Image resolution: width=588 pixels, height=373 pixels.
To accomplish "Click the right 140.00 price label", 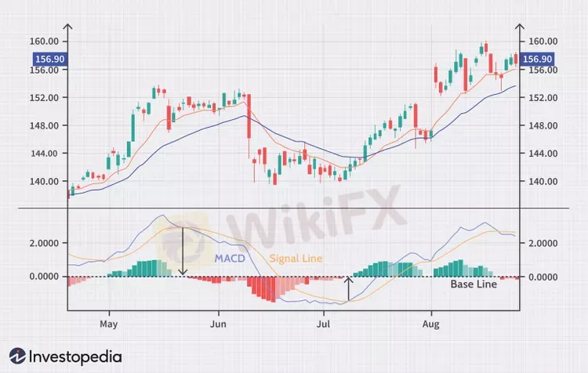I will [x=543, y=182].
